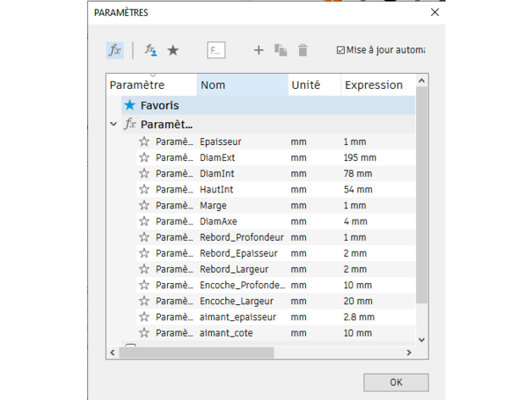Toggle favorite star for DiamExt

point(144,158)
